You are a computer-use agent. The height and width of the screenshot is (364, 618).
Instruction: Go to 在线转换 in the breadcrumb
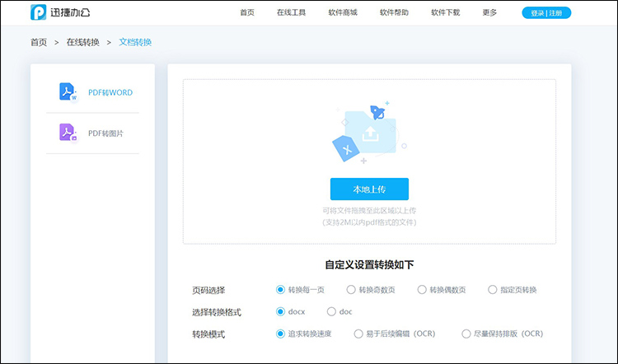click(82, 42)
